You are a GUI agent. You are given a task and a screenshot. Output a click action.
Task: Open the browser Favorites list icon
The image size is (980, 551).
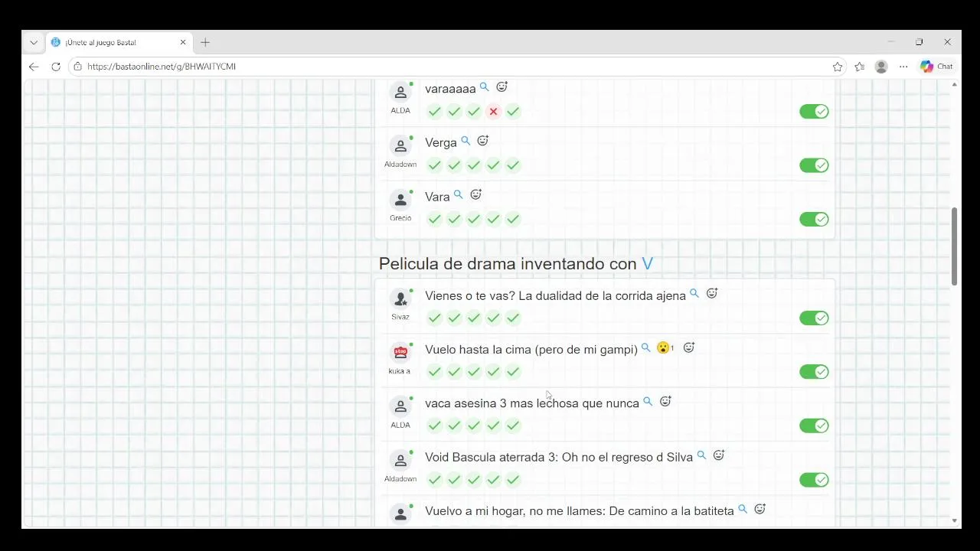point(860,67)
